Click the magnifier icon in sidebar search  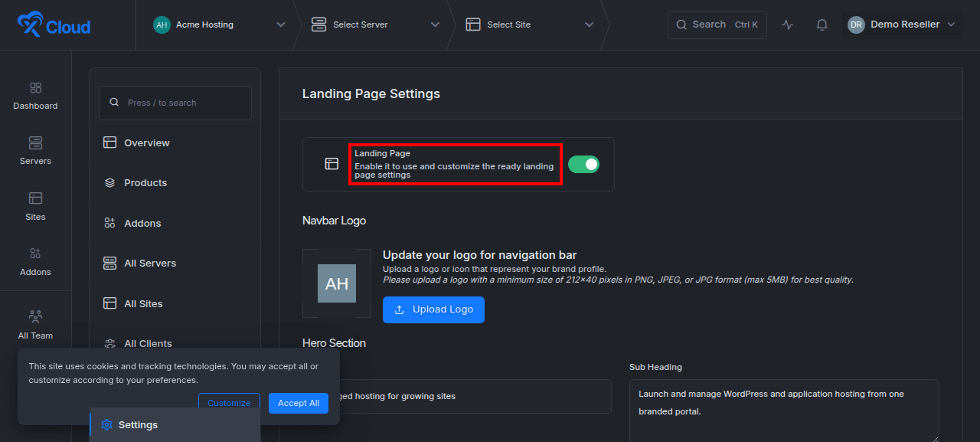tap(114, 103)
